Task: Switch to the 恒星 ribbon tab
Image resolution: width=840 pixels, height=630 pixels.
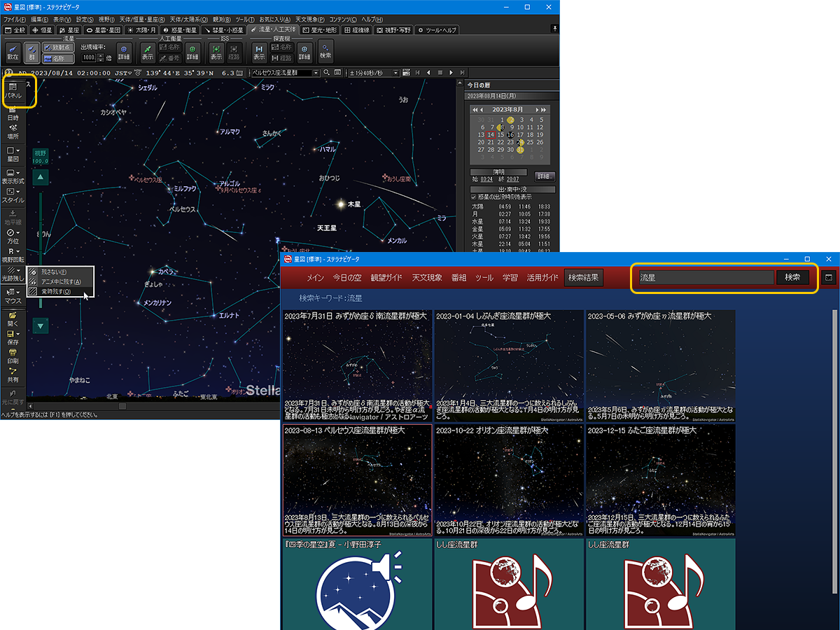Action: (x=42, y=30)
